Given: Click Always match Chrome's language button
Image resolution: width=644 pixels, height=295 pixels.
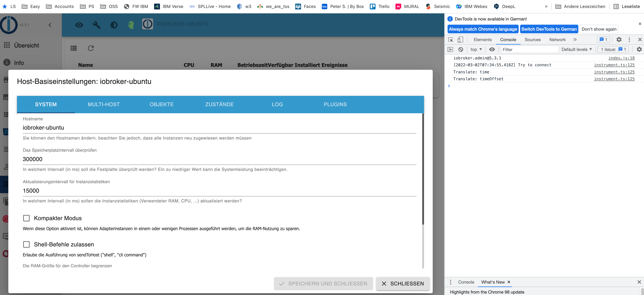Looking at the screenshot, I should pyautogui.click(x=483, y=29).
